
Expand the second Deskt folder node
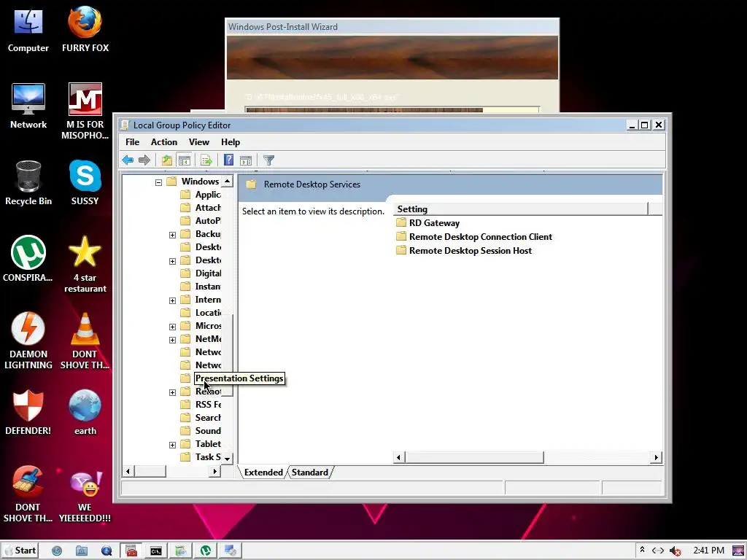point(172,261)
